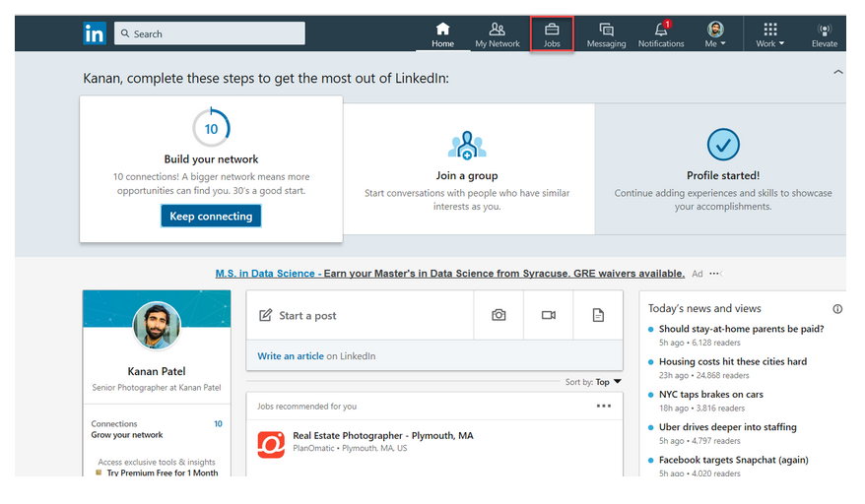Open the Work apps grid dropdown
This screenshot has height=504, width=865.
tap(770, 34)
